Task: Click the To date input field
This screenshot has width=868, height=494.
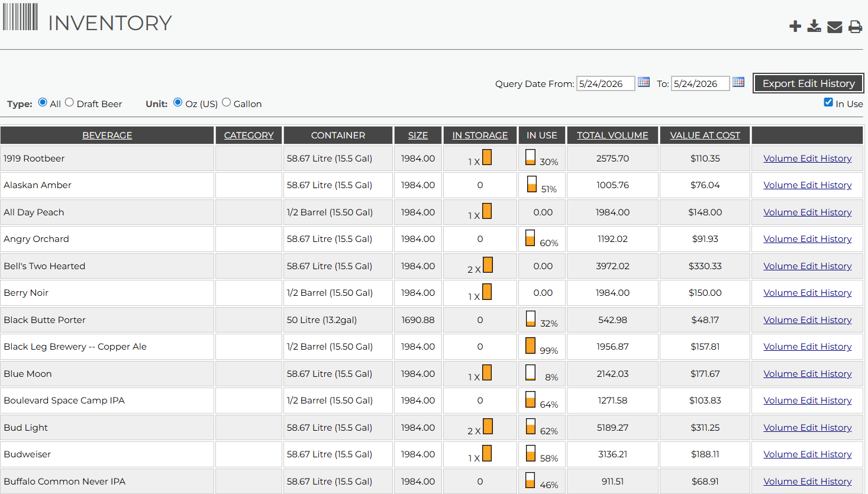Action: pyautogui.click(x=700, y=83)
